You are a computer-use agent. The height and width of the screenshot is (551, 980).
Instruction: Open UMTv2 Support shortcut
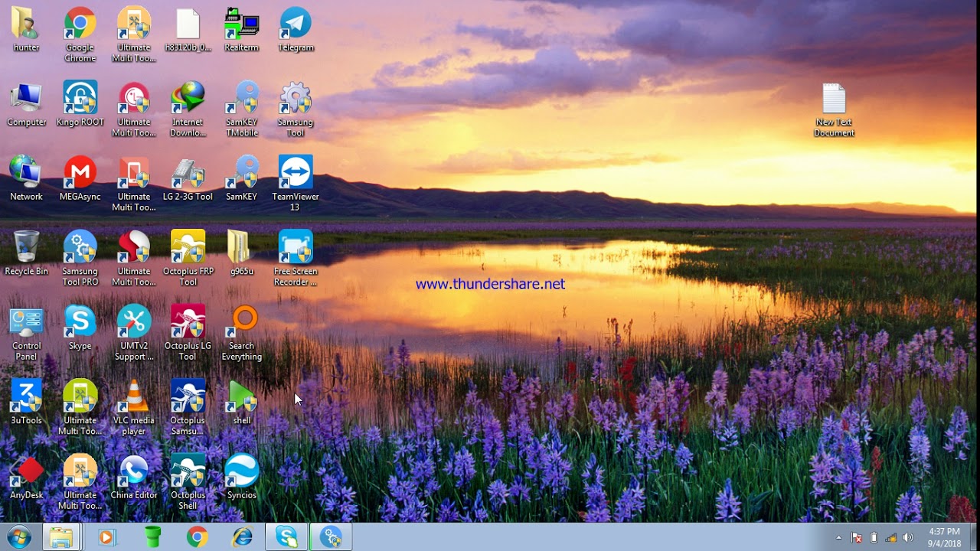(134, 334)
